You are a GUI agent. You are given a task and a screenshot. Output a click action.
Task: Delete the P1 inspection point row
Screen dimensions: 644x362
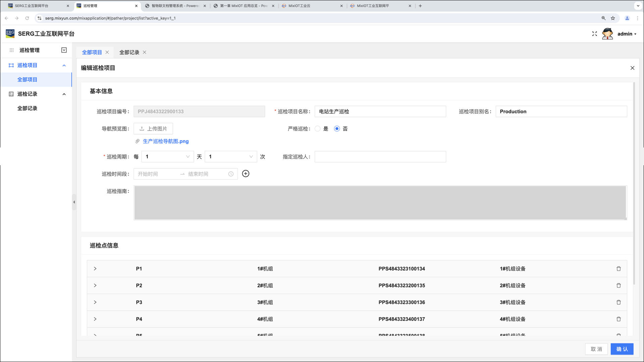point(619,269)
